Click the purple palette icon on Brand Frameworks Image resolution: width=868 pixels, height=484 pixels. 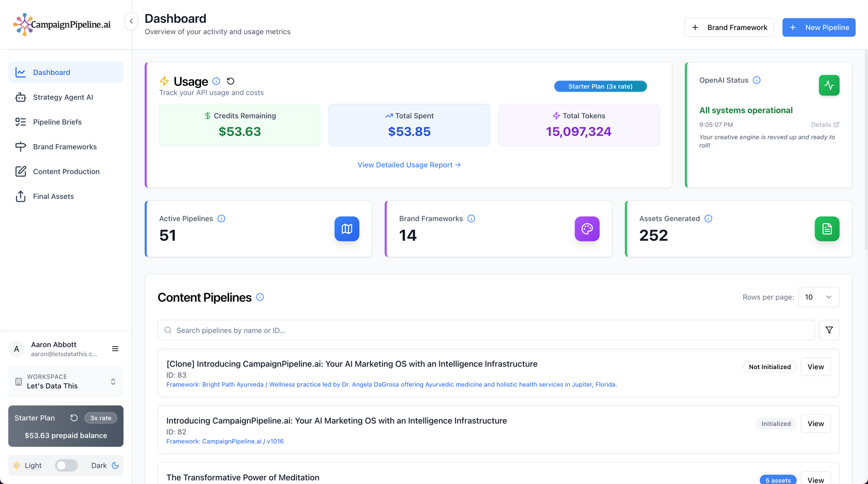[587, 229]
